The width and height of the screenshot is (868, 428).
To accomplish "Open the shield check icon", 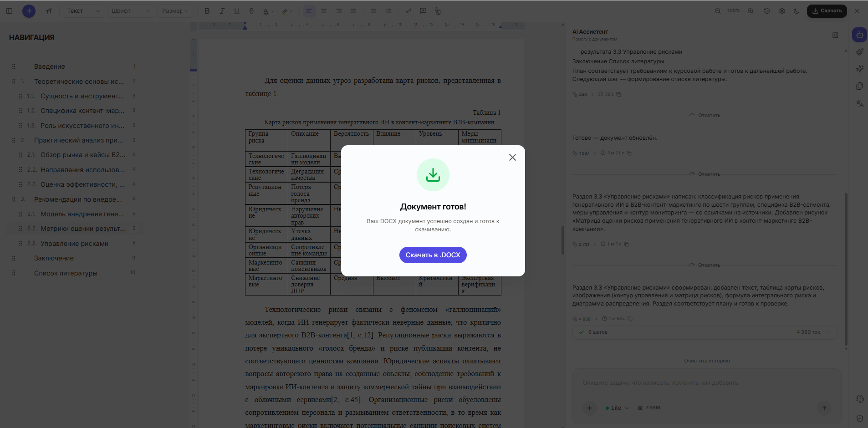I will (860, 418).
